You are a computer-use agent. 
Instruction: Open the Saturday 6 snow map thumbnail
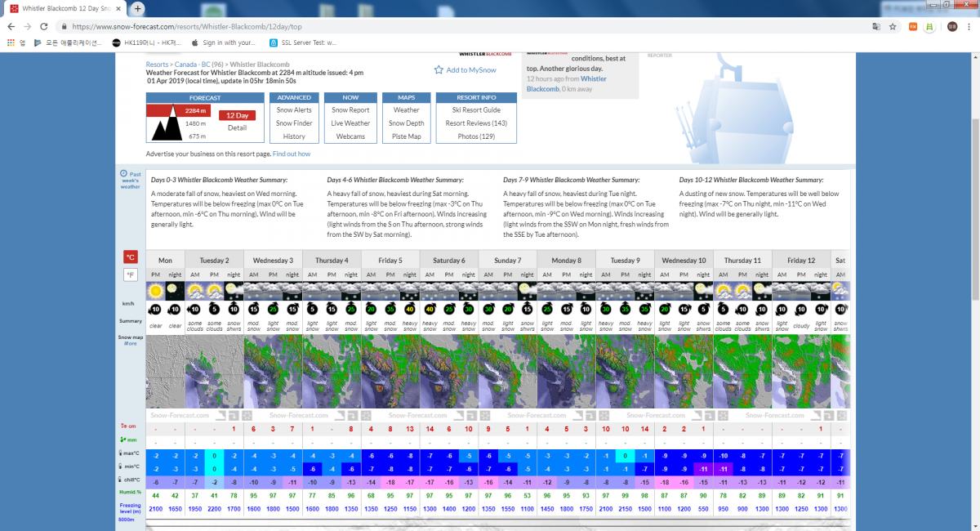pos(449,372)
